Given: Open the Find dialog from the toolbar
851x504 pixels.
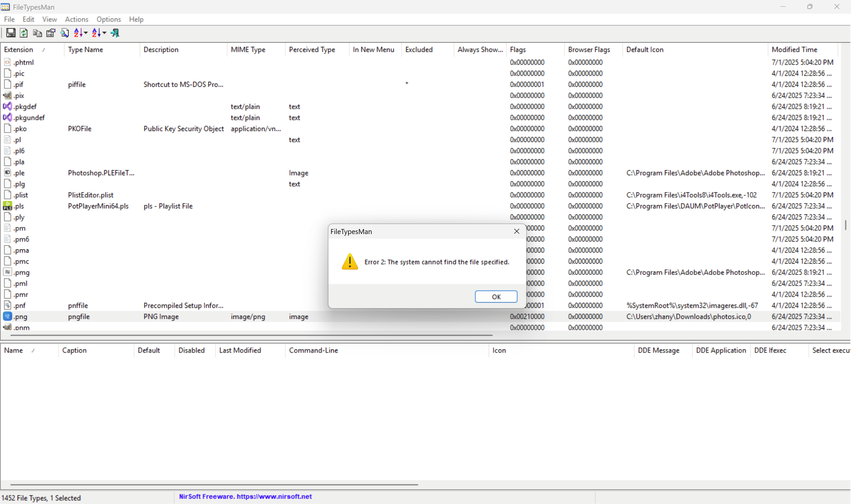Looking at the screenshot, I should (65, 33).
